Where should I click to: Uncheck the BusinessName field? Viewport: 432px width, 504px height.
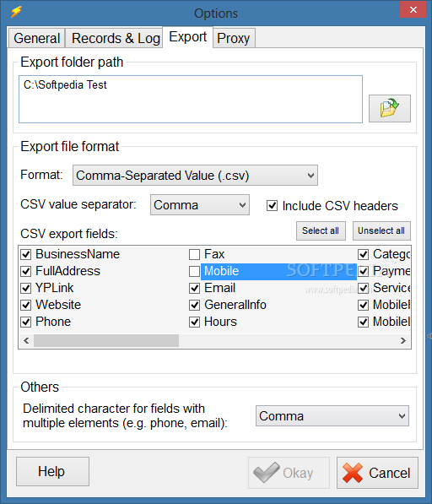click(x=25, y=255)
